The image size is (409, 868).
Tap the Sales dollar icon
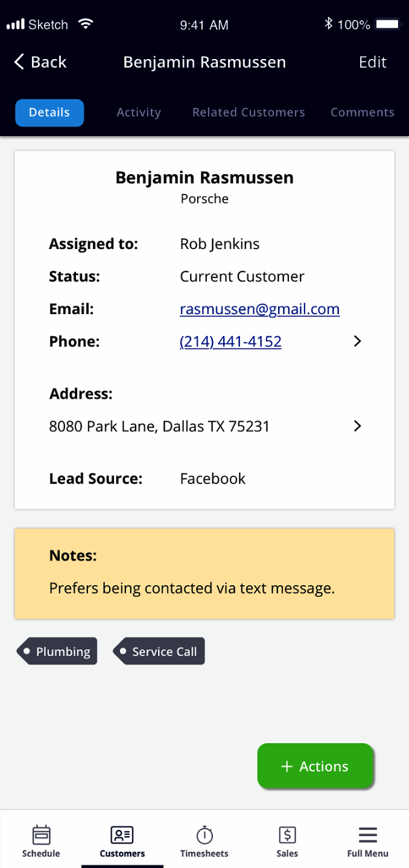(x=287, y=835)
